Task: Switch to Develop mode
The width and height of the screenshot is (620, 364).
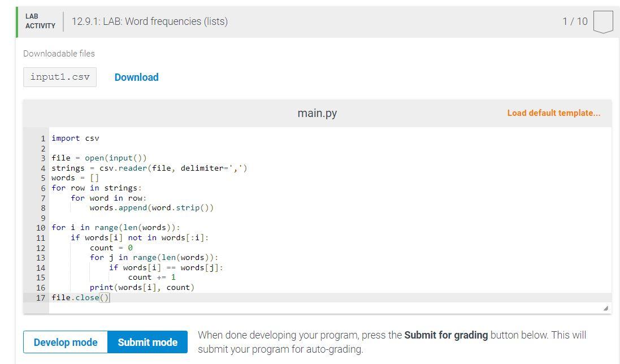Action: (x=66, y=342)
